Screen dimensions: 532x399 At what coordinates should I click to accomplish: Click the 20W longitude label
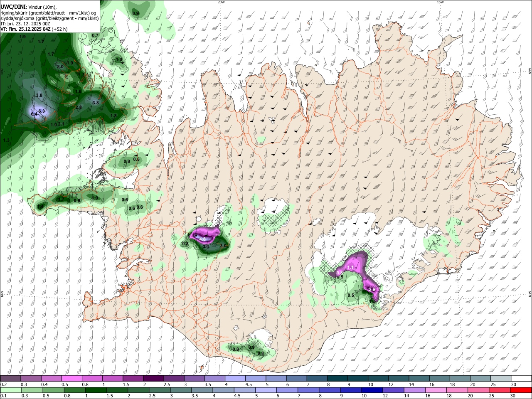(x=221, y=2)
